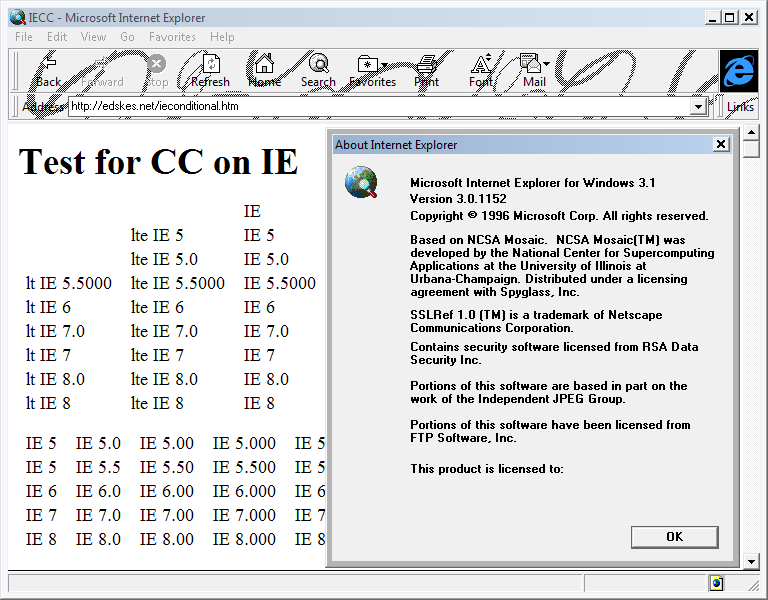Click the Print toolbar icon
Image resolution: width=768 pixels, height=600 pixels.
pos(427,70)
